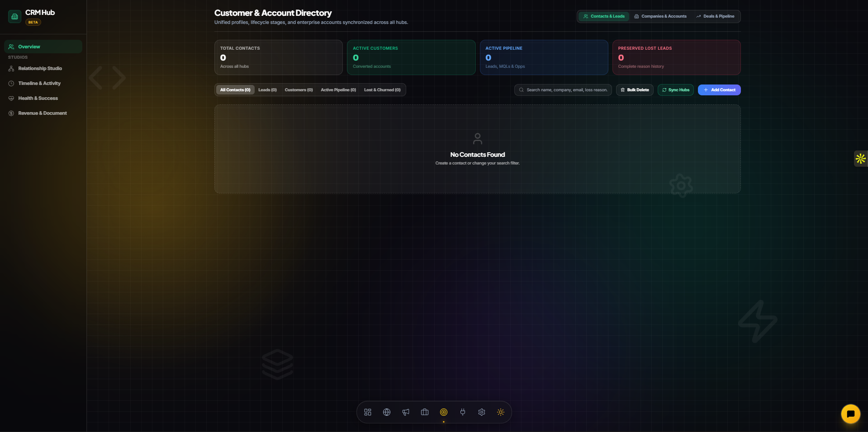Switch to Contacts & Leads tab

pyautogui.click(x=604, y=16)
